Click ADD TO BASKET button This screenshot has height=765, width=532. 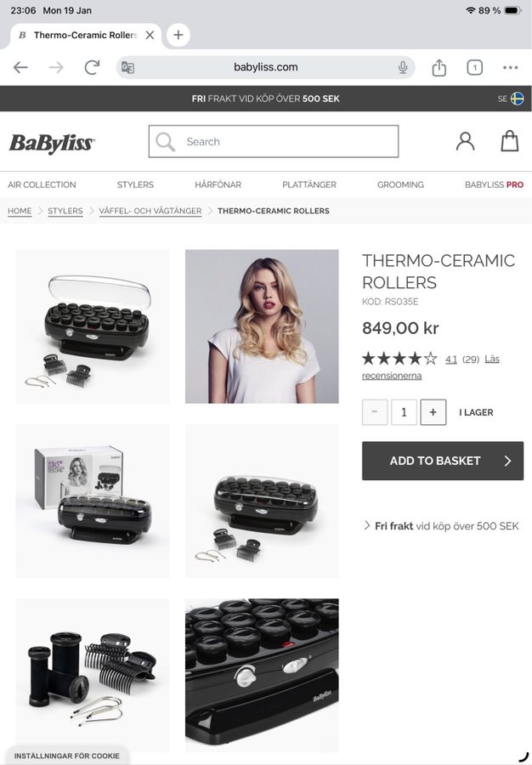(x=442, y=461)
